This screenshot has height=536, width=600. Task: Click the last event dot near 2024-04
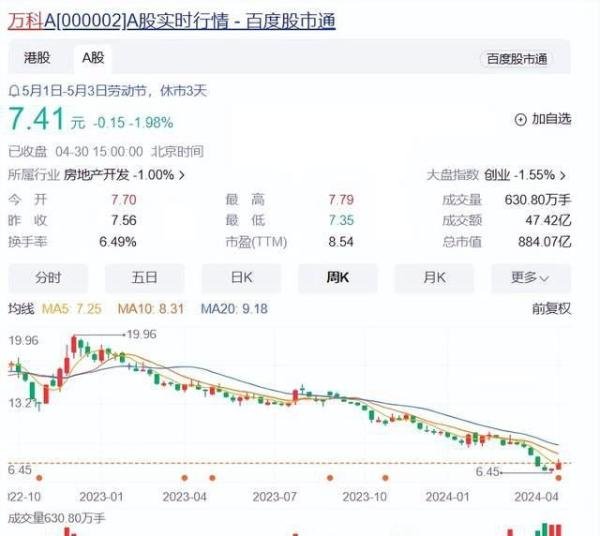tap(559, 478)
